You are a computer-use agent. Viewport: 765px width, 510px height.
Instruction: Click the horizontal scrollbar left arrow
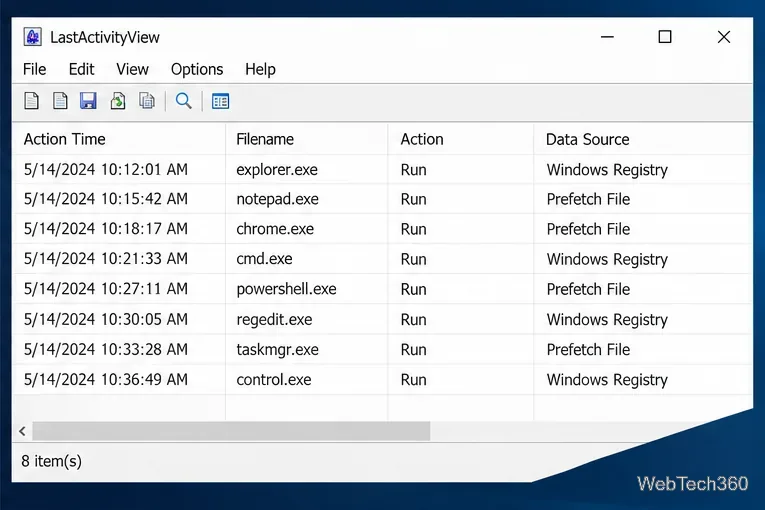pos(22,431)
